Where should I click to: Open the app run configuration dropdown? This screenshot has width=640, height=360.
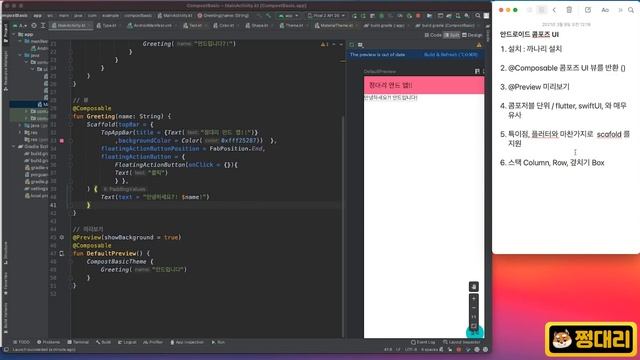pyautogui.click(x=289, y=16)
